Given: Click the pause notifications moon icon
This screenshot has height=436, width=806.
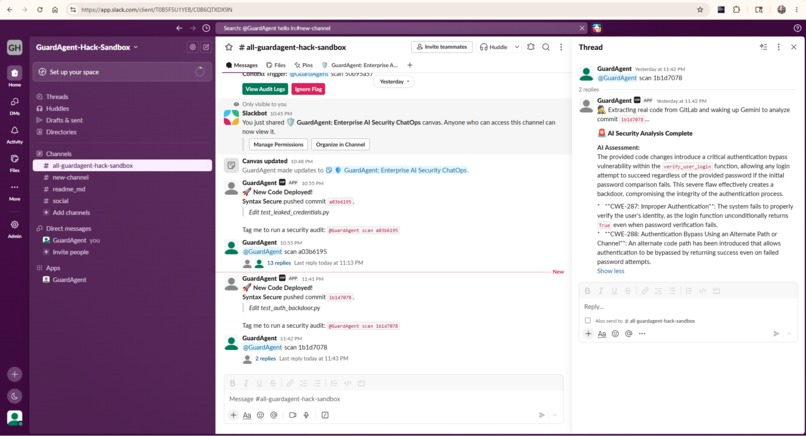Looking at the screenshot, I should (x=14, y=396).
